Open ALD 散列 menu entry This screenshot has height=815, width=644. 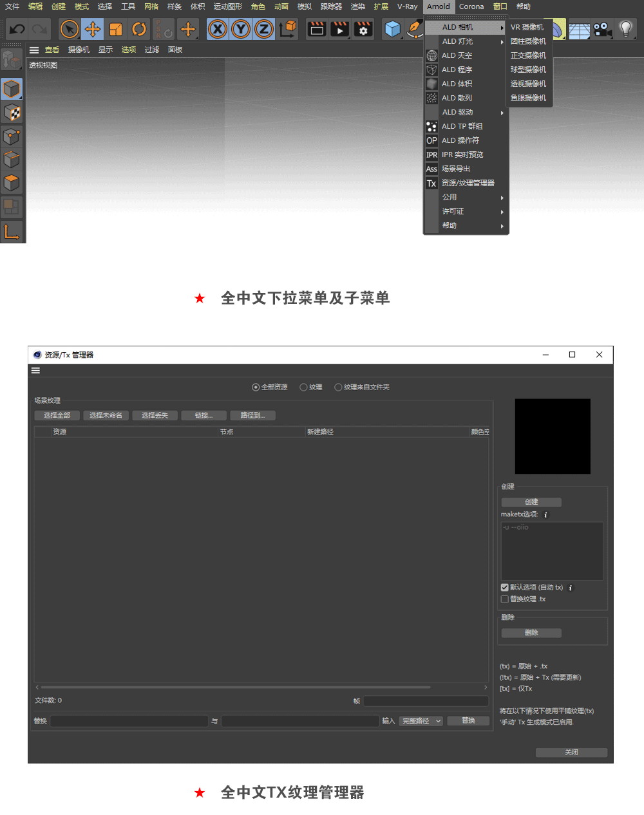[466, 98]
